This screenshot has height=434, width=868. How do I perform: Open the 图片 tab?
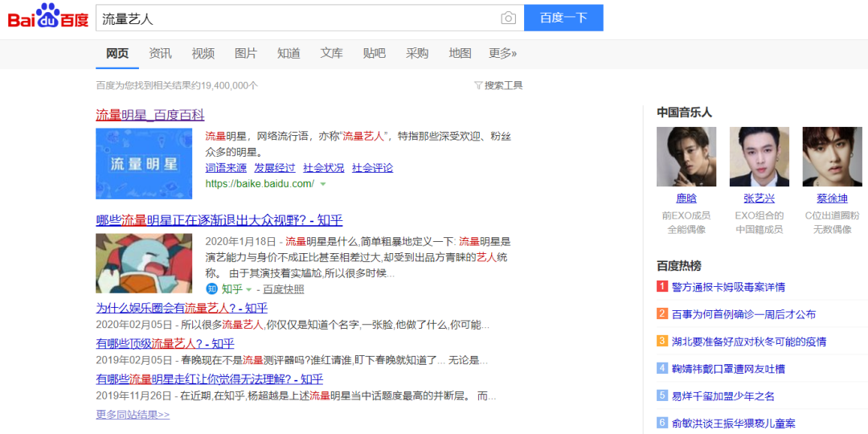coord(246,54)
